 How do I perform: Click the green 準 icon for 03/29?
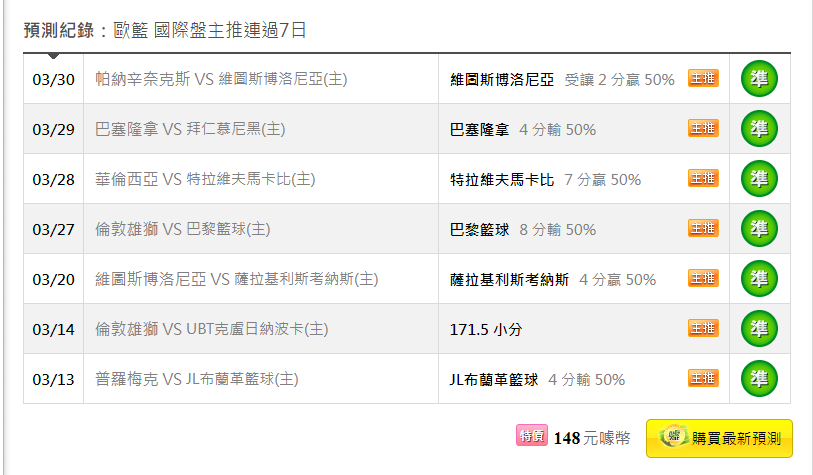[759, 129]
